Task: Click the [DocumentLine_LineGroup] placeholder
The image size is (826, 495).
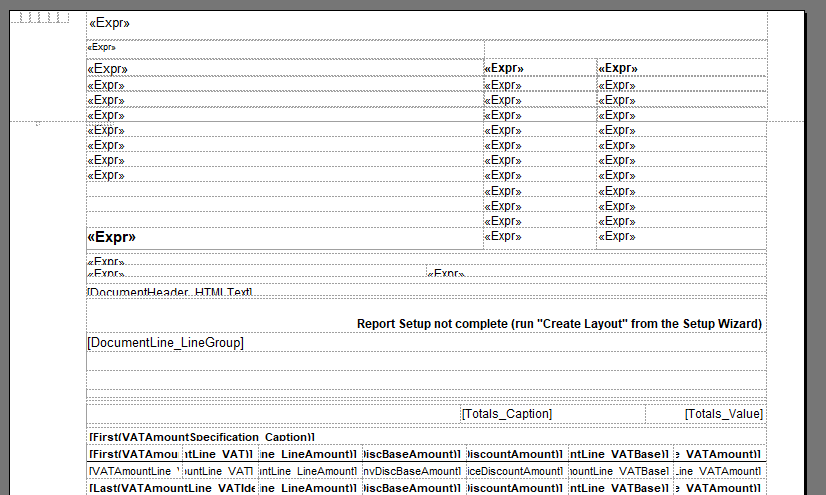Action: 166,343
